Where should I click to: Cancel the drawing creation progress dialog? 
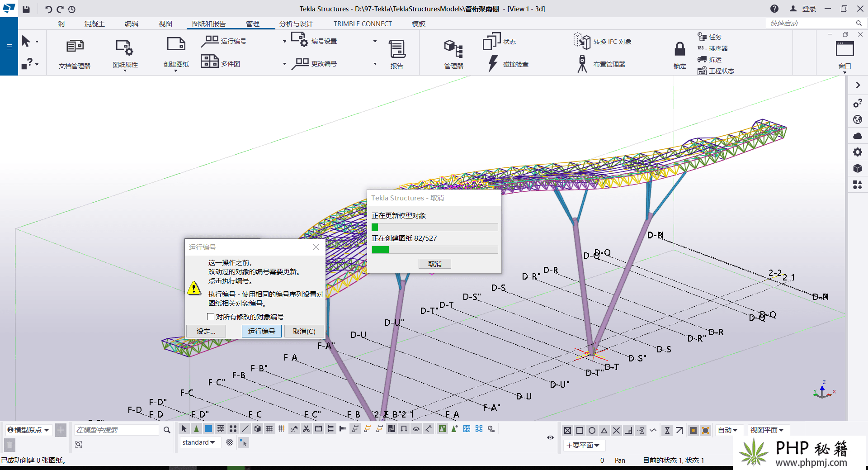point(434,264)
